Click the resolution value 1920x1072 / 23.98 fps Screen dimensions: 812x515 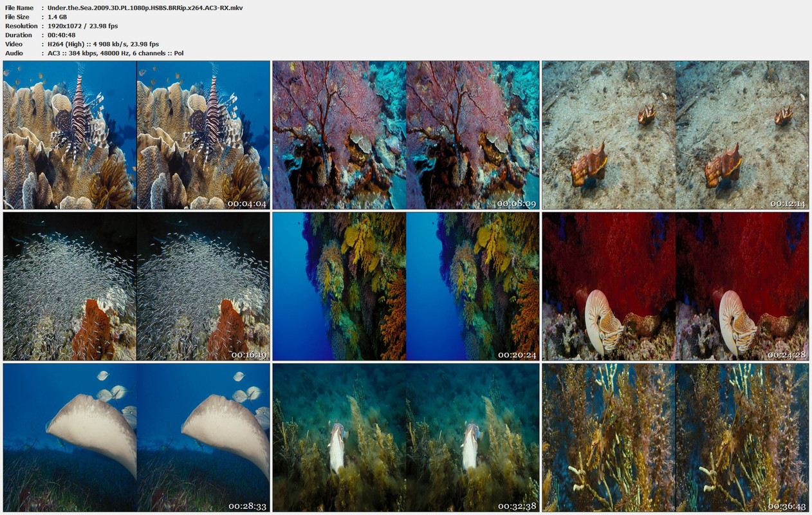tap(83, 26)
